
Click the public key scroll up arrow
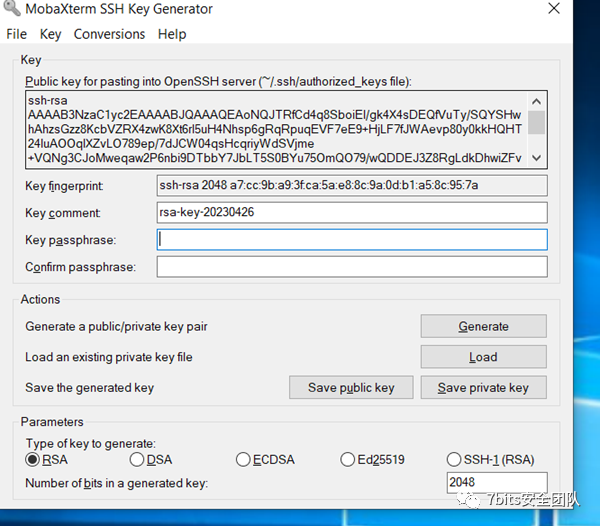[x=536, y=101]
